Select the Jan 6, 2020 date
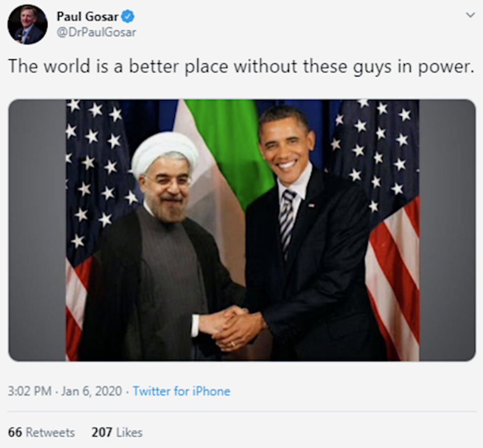483x448 pixels. (92, 391)
